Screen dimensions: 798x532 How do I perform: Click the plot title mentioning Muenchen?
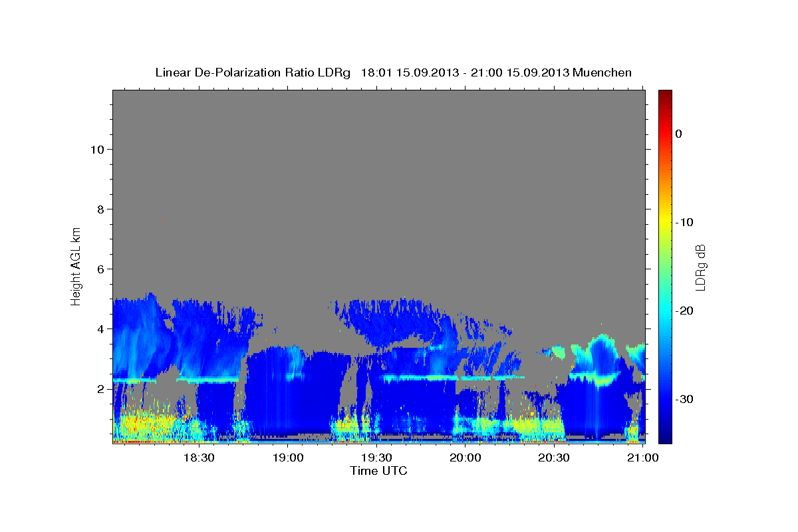[x=393, y=72]
